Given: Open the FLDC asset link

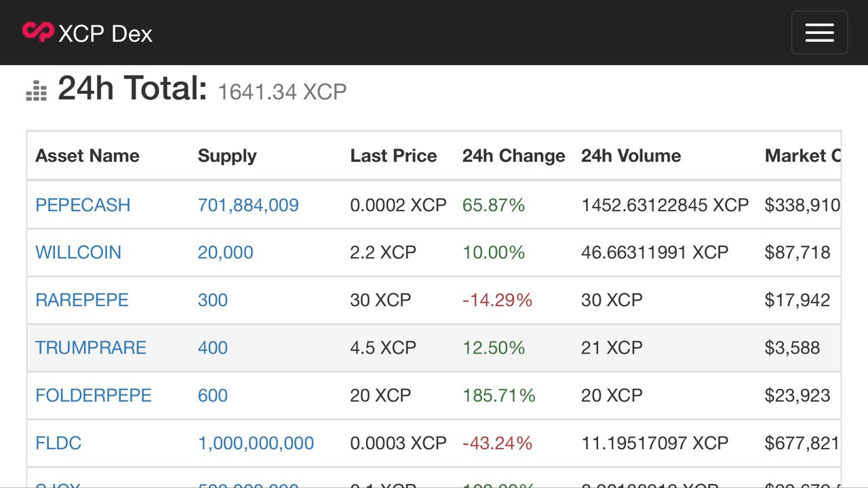Looking at the screenshot, I should tap(58, 443).
